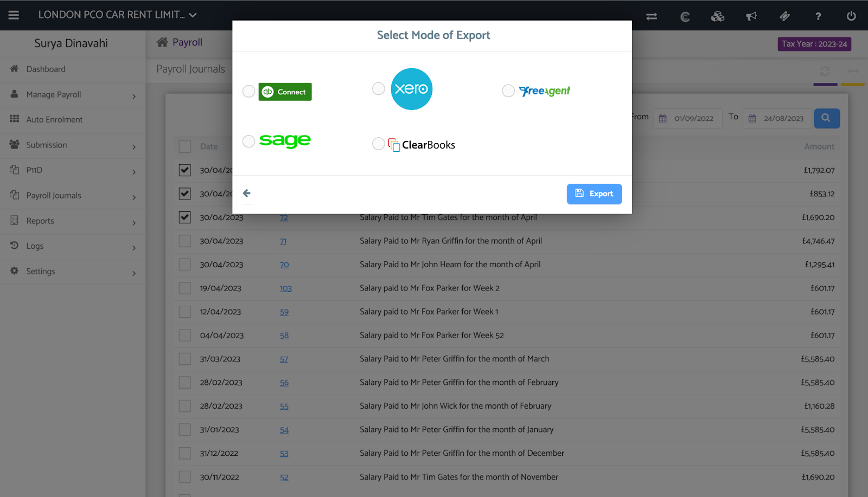The height and width of the screenshot is (497, 868).
Task: Click the Amount column header
Action: 819,146
